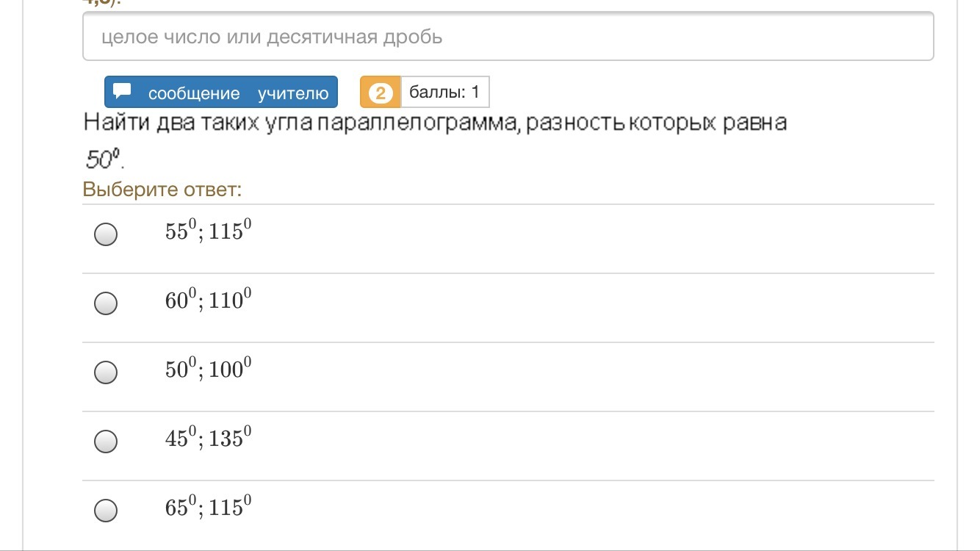Choose the 60°; 110° radio option

pos(106,303)
